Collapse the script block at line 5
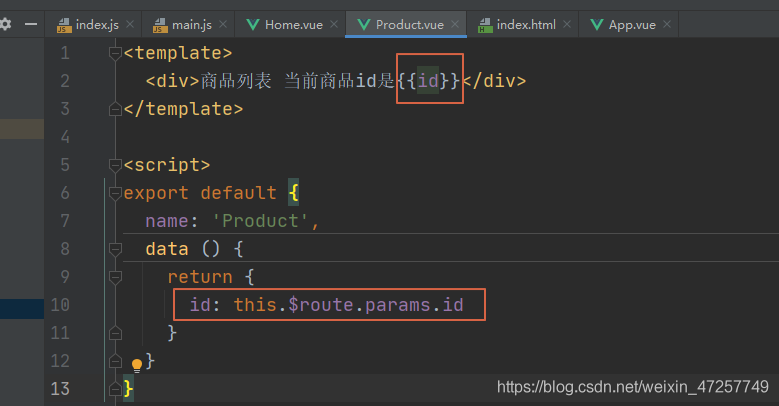This screenshot has height=406, width=779. point(115,164)
